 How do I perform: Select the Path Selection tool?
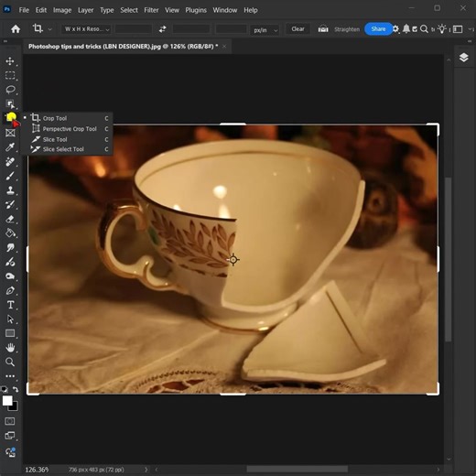pos(10,319)
